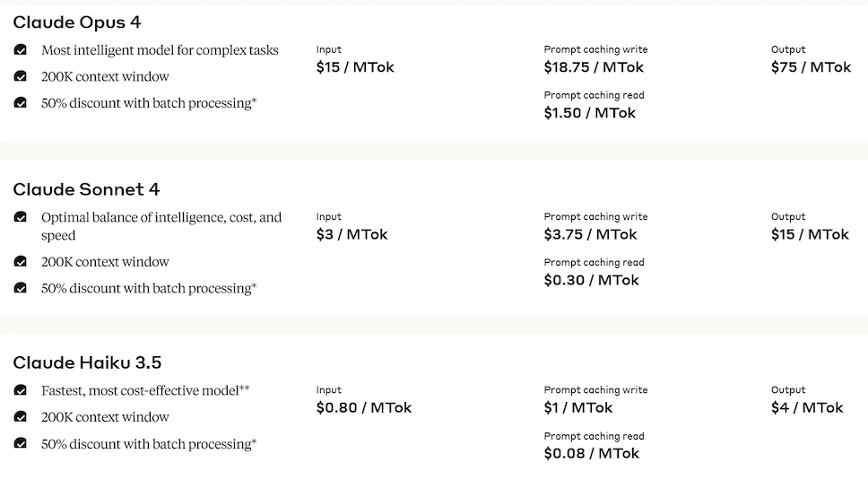
Task: Select the Claude Sonnet 4 heading
Action: [86, 189]
